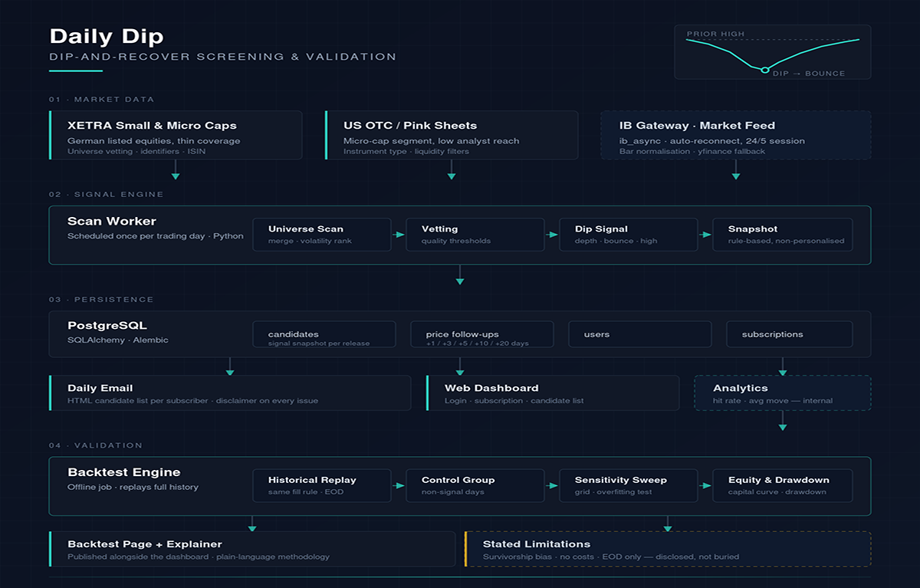Select the price follow-ups table box
The width and height of the screenshot is (920, 588).
[x=482, y=334]
